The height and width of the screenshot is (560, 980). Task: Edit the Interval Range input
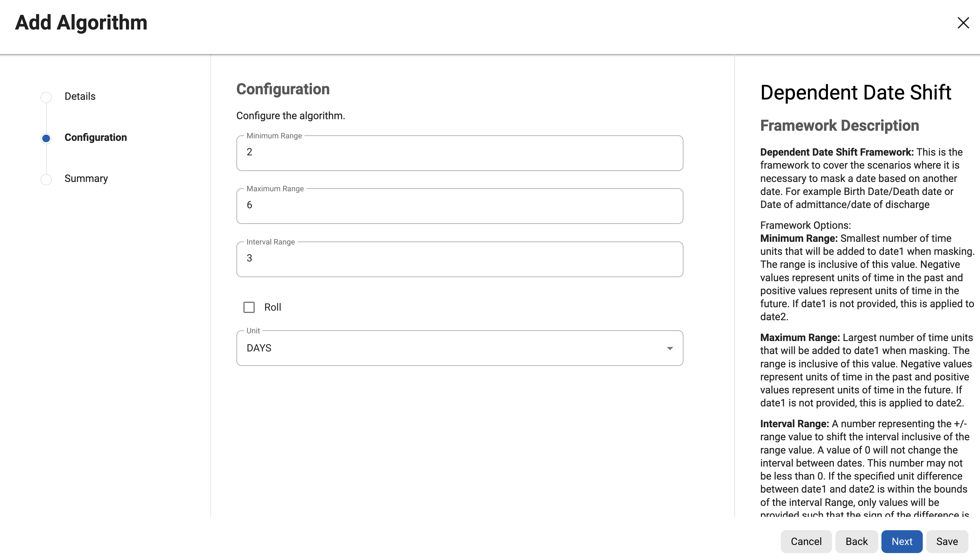click(459, 259)
